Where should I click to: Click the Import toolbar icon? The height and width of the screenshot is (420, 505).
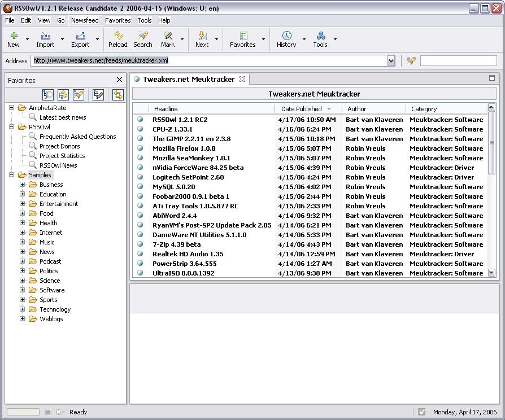pos(45,36)
